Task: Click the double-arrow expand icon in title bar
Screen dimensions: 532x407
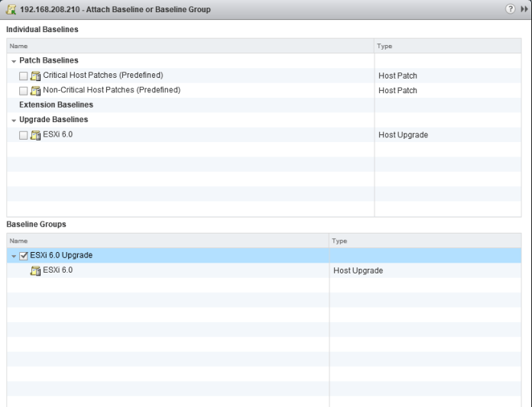Action: [524, 9]
